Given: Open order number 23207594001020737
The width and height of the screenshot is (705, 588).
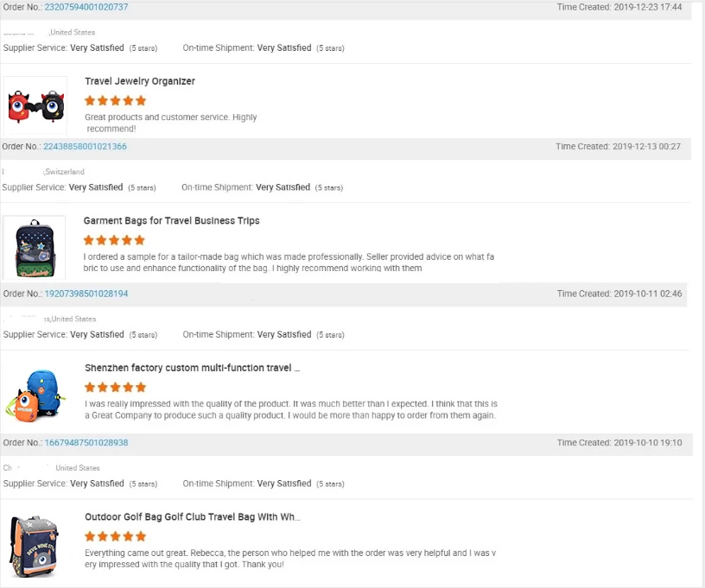Looking at the screenshot, I should 86,7.
